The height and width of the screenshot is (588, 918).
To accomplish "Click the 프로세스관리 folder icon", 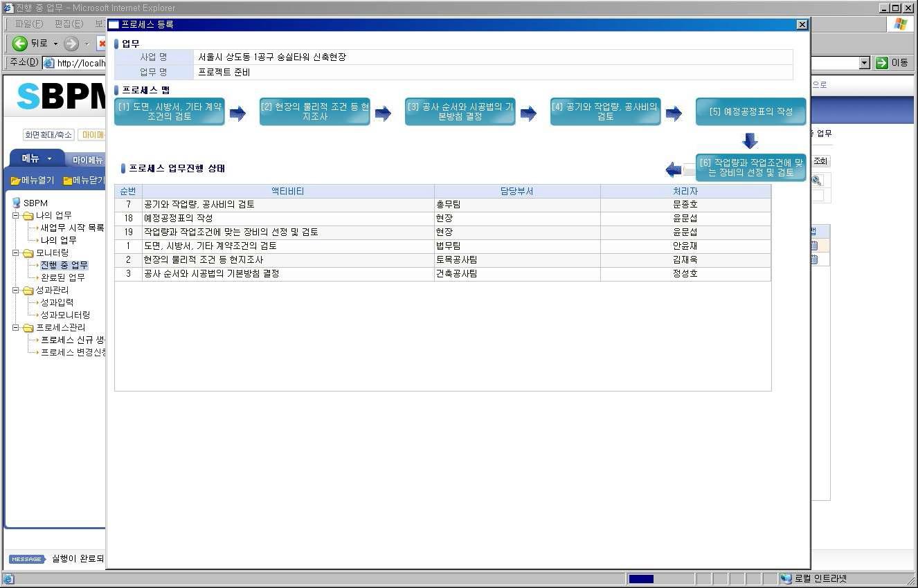I will pyautogui.click(x=28, y=328).
